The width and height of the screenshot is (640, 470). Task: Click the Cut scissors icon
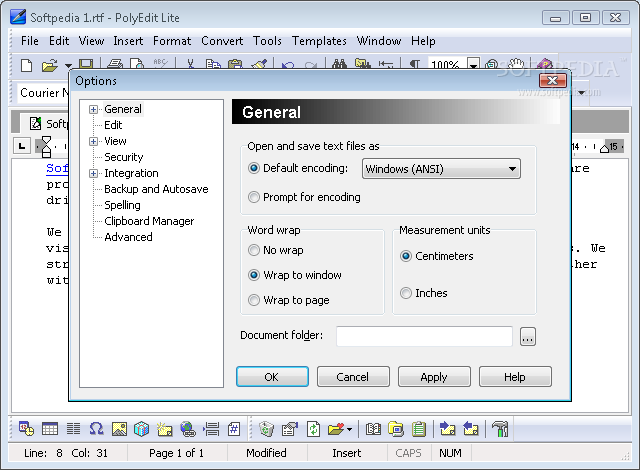point(190,64)
